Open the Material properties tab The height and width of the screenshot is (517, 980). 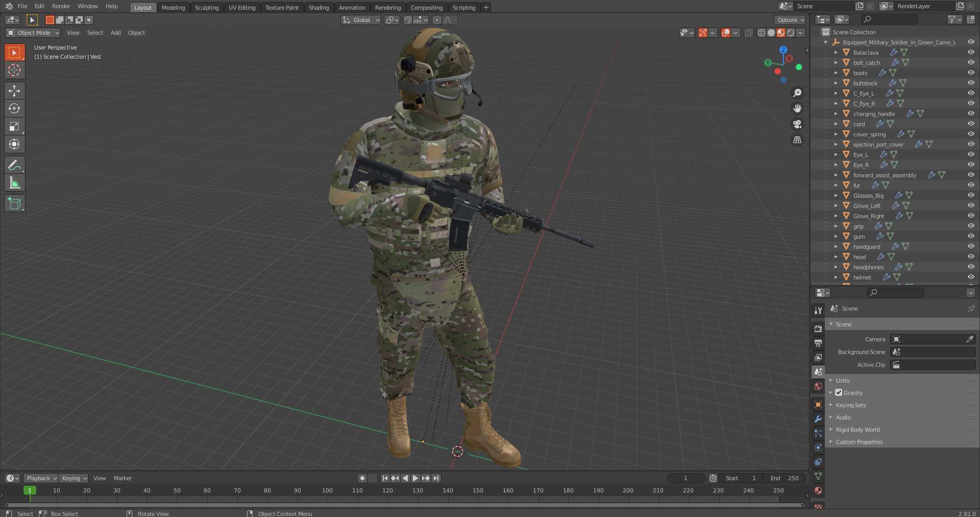pyautogui.click(x=818, y=490)
